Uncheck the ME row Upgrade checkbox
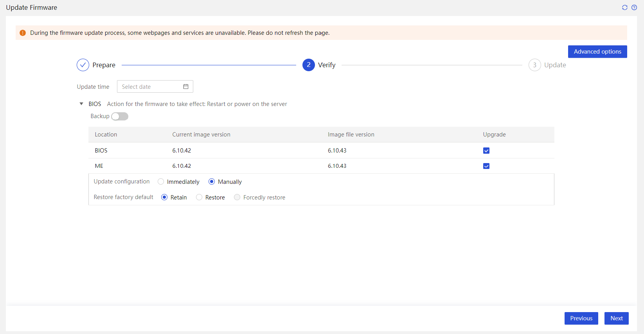The image size is (644, 334). 486,166
